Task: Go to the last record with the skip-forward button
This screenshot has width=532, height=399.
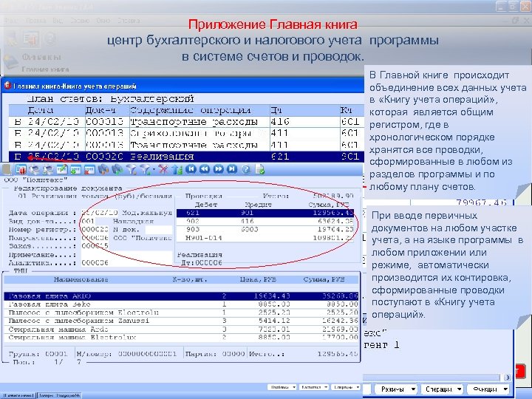Action: point(232,168)
